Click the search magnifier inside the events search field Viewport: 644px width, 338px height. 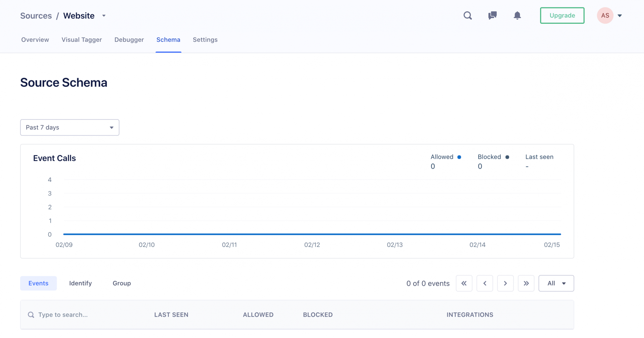[x=31, y=315]
